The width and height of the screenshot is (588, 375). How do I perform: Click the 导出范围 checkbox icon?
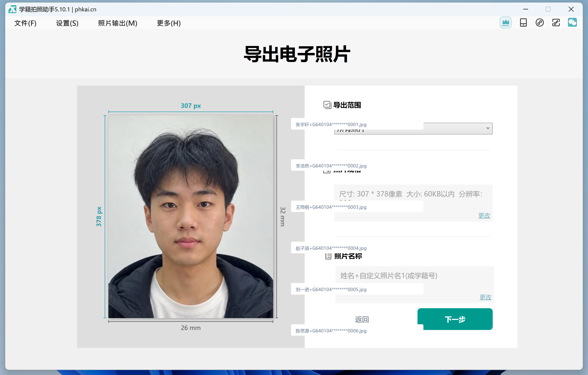tap(327, 105)
